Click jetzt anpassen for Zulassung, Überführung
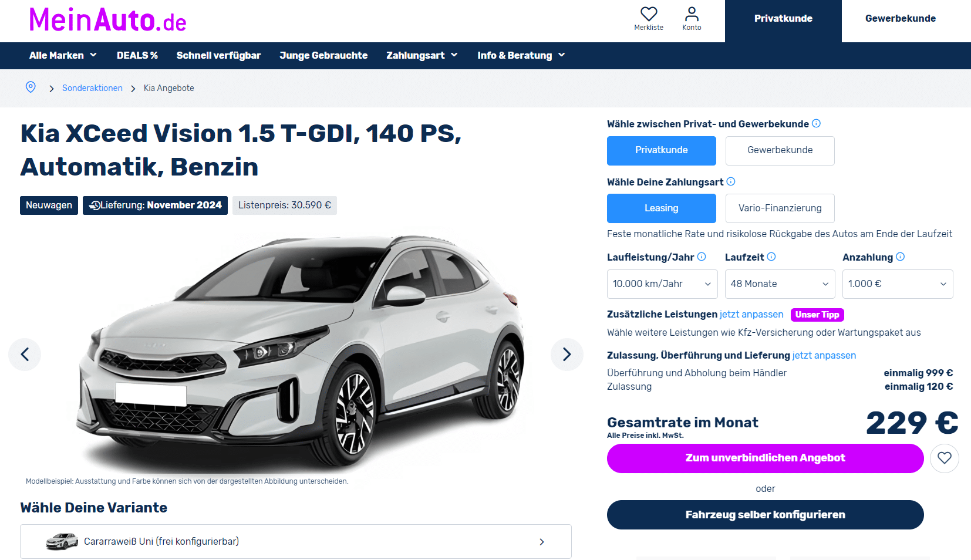This screenshot has width=971, height=560. [x=824, y=356]
